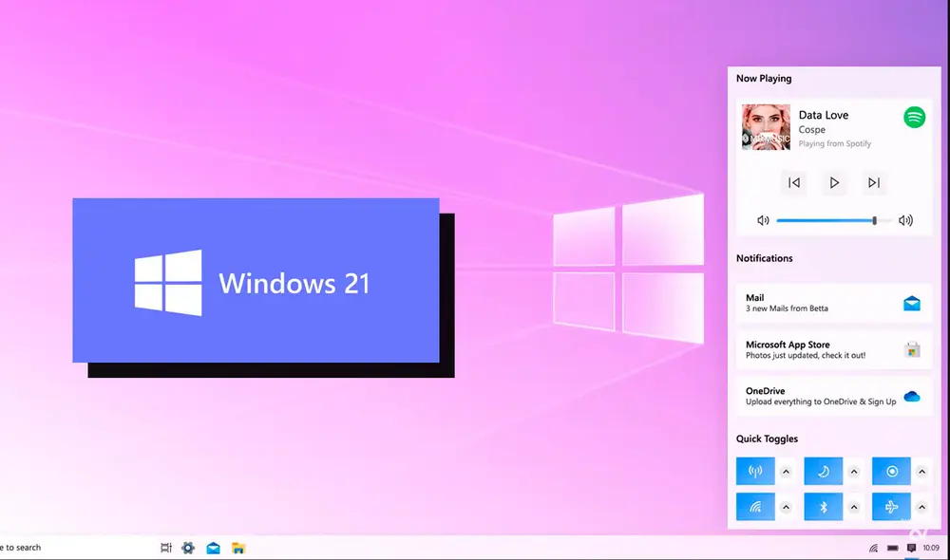Open the OneDrive cloud icon in notifications
The image size is (950, 560).
(x=913, y=396)
